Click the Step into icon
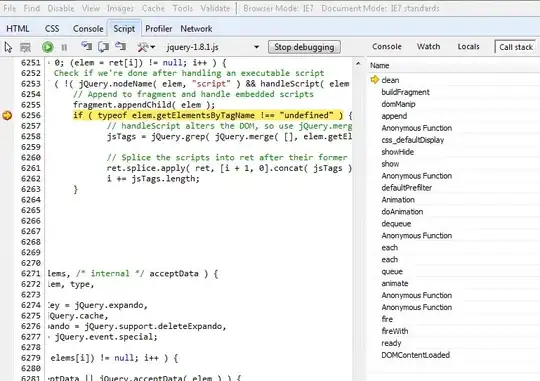Image resolution: width=540 pixels, height=381 pixels. click(x=86, y=47)
